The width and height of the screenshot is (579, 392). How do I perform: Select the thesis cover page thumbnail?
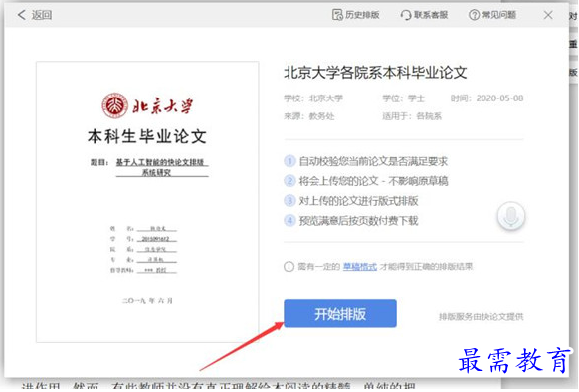tap(147, 202)
